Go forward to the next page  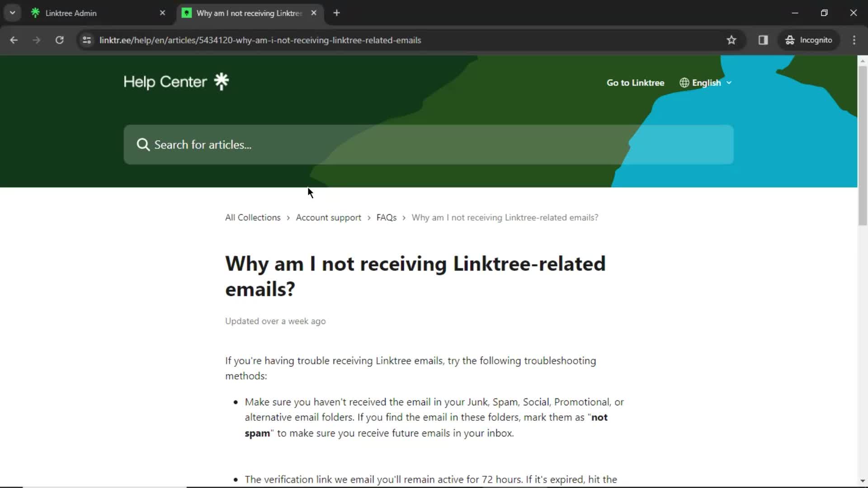[37, 40]
